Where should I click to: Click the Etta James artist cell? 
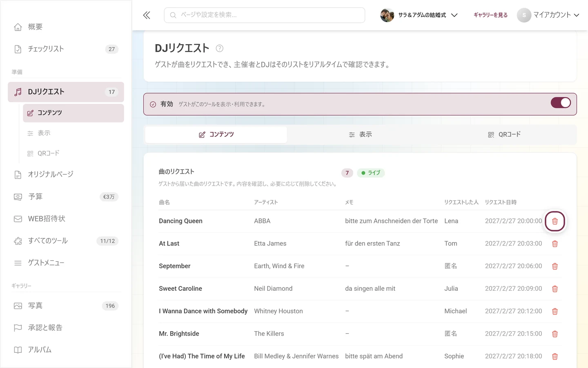click(270, 244)
